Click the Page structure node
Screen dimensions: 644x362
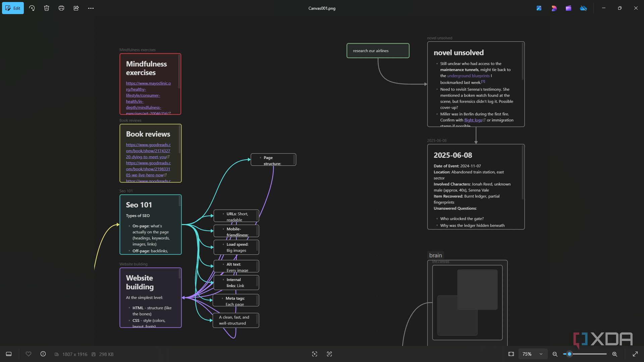pos(273,160)
